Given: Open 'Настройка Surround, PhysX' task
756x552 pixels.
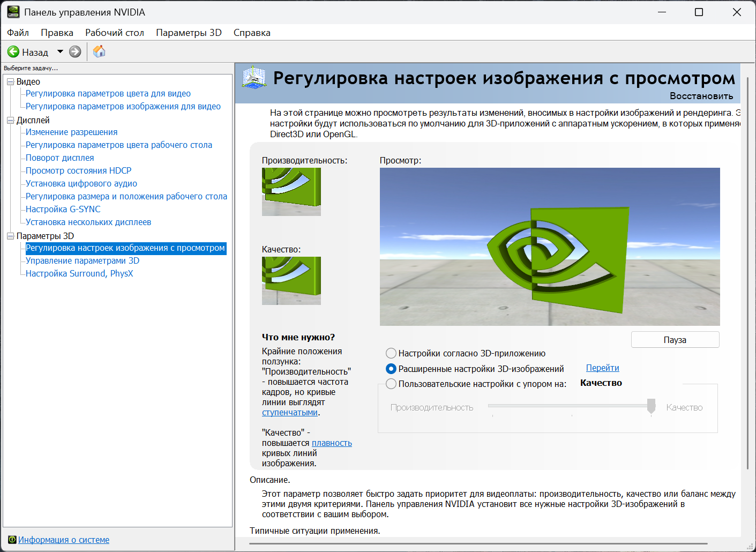Looking at the screenshot, I should coord(79,273).
